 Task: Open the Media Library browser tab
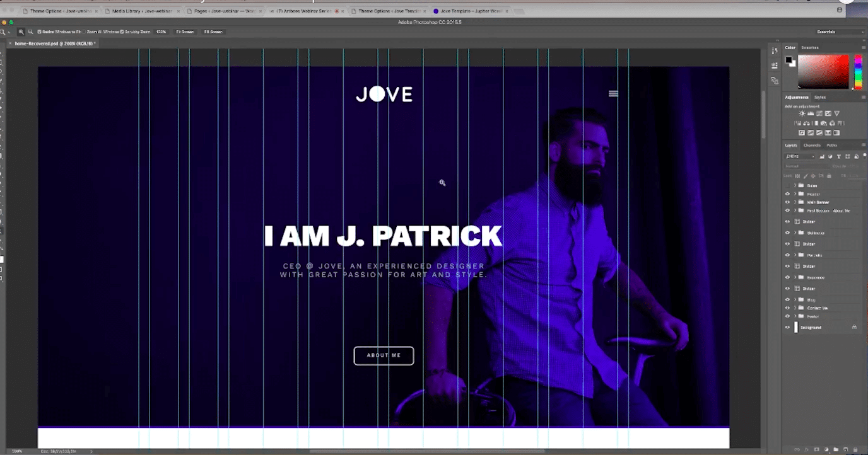point(142,11)
